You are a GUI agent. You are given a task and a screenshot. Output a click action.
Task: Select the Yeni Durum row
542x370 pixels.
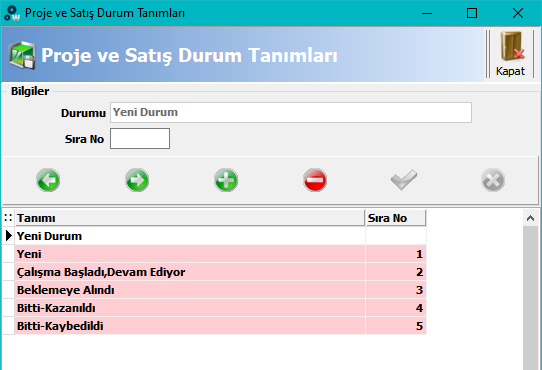point(221,236)
